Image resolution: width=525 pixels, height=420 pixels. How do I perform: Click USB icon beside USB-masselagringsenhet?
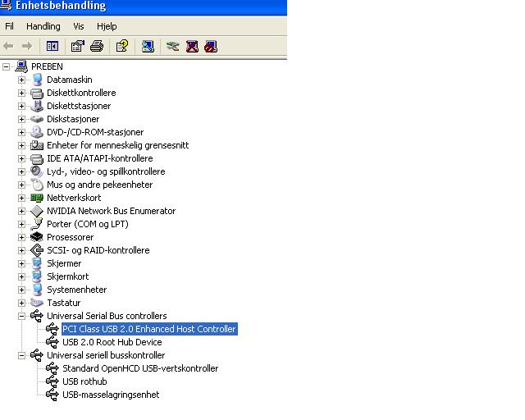tap(52, 395)
